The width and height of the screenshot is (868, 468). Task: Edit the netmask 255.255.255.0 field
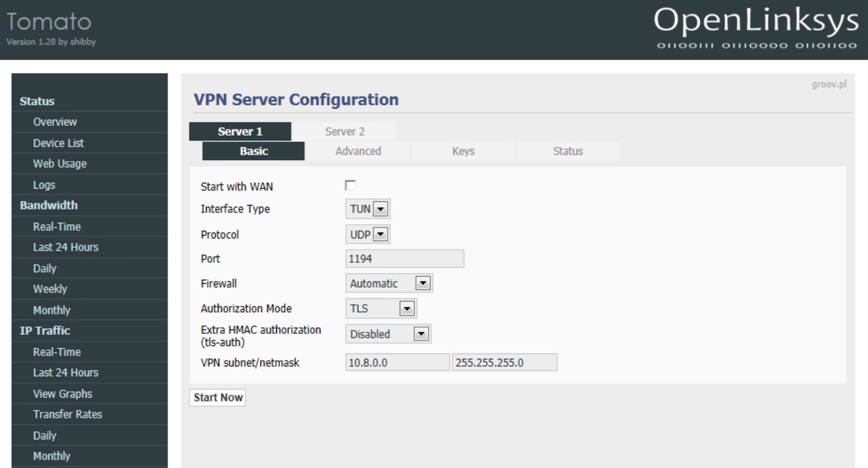tap(504, 363)
